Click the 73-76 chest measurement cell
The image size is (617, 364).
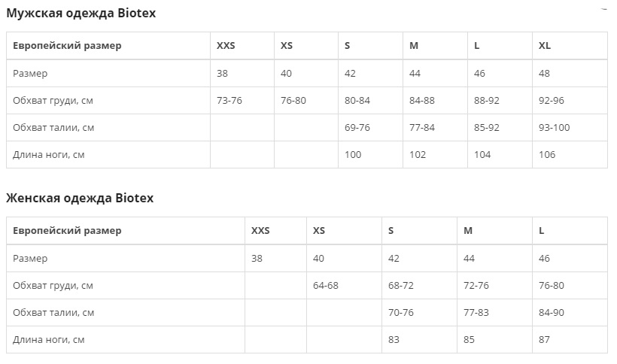(229, 101)
